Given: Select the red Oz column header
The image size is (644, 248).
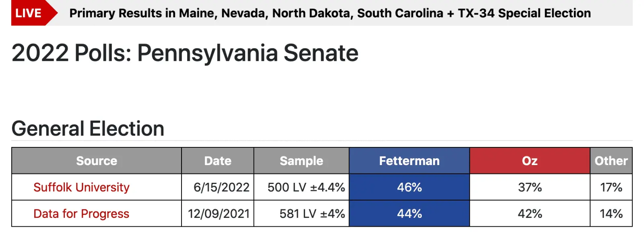Looking at the screenshot, I should pyautogui.click(x=530, y=161).
